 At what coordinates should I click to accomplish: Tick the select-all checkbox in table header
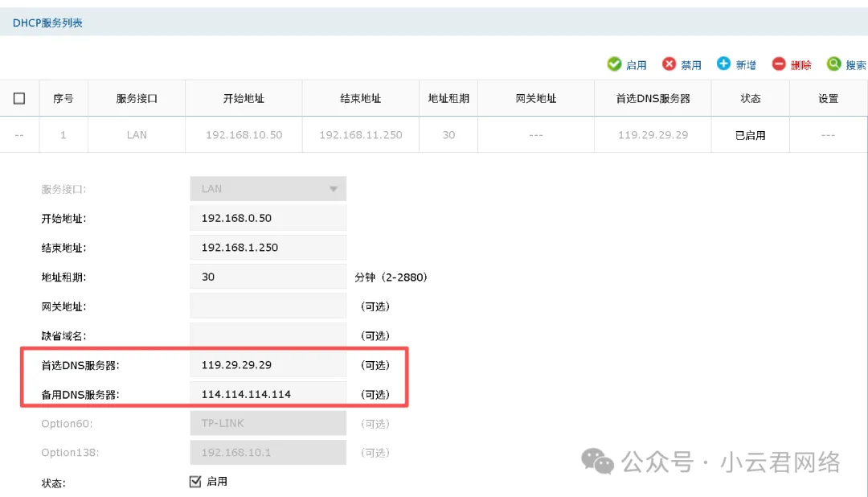click(19, 98)
